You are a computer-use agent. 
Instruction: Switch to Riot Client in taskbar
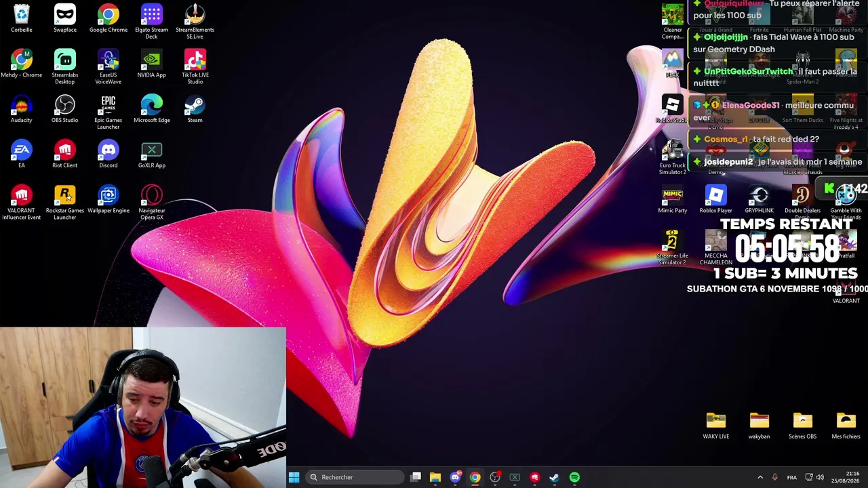click(x=534, y=477)
